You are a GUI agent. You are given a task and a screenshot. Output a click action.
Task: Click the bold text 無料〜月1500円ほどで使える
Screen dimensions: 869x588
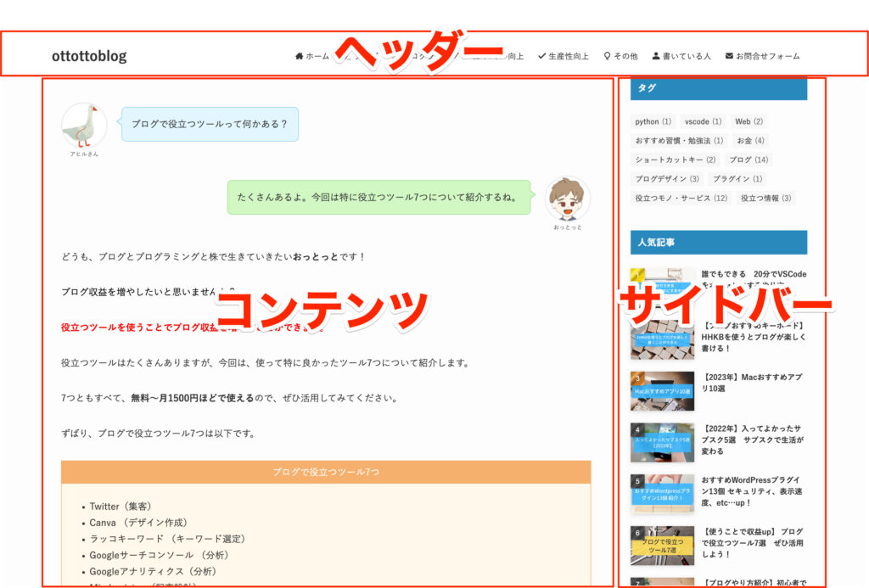click(x=193, y=398)
